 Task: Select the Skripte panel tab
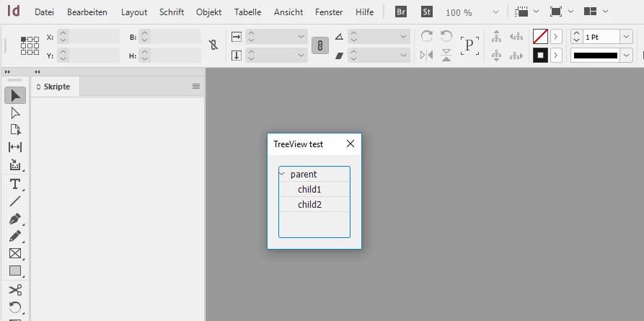55,87
